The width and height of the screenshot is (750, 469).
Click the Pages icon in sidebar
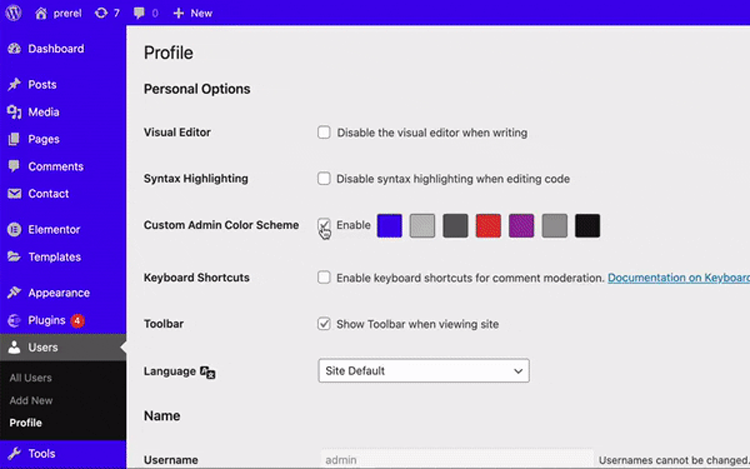pyautogui.click(x=14, y=139)
